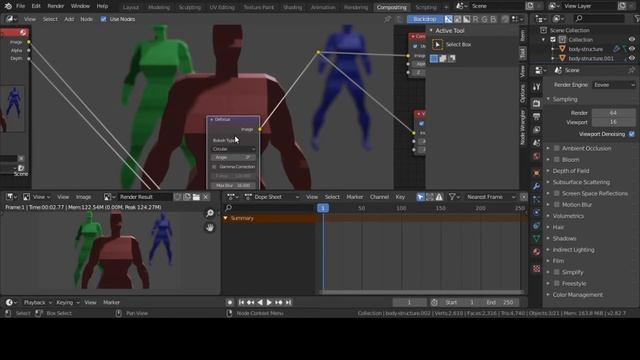This screenshot has height=360, width=640.
Task: Open the View Layer properties tab icon
Action: [x=536, y=130]
